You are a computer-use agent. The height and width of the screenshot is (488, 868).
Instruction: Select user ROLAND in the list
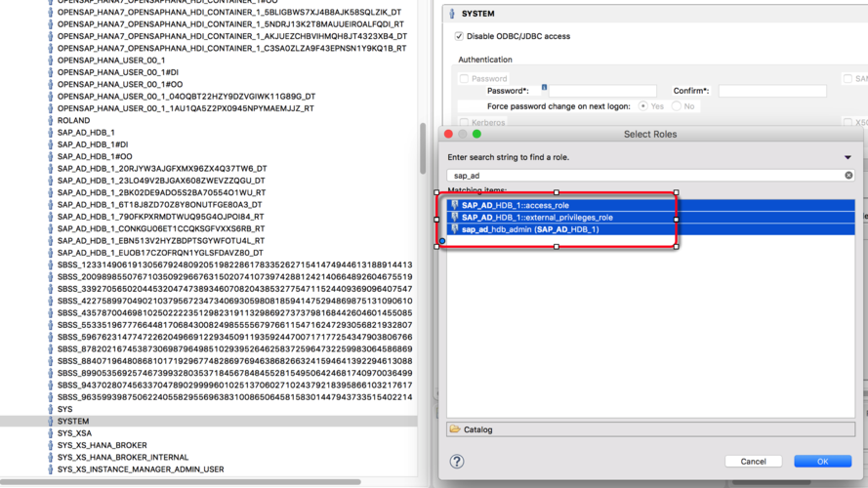point(73,120)
